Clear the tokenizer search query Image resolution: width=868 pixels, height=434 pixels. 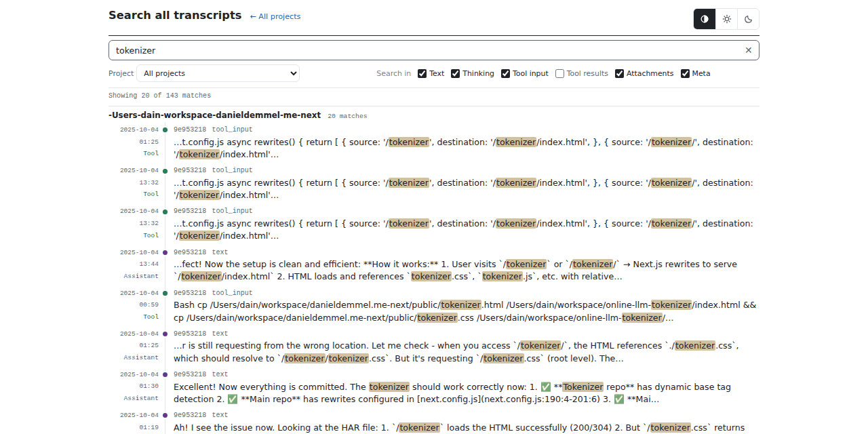click(x=749, y=50)
